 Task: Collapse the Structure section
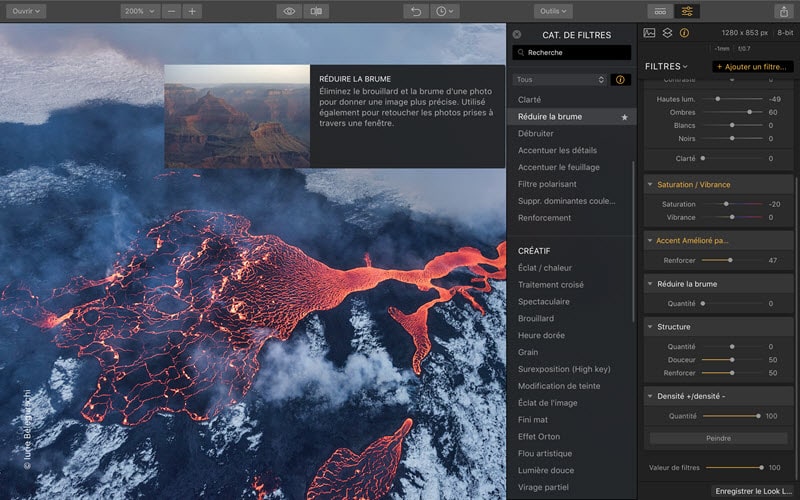650,327
